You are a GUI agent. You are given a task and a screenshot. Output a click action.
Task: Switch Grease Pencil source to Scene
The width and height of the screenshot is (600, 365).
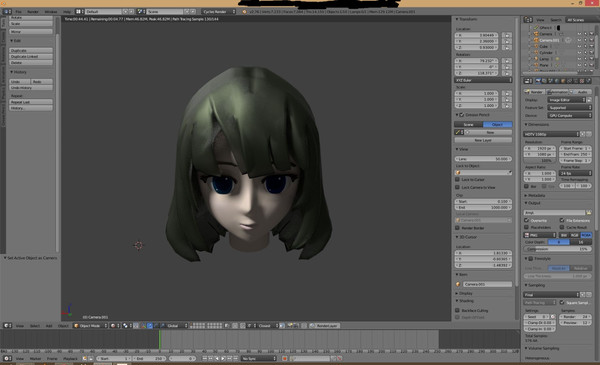click(x=468, y=124)
